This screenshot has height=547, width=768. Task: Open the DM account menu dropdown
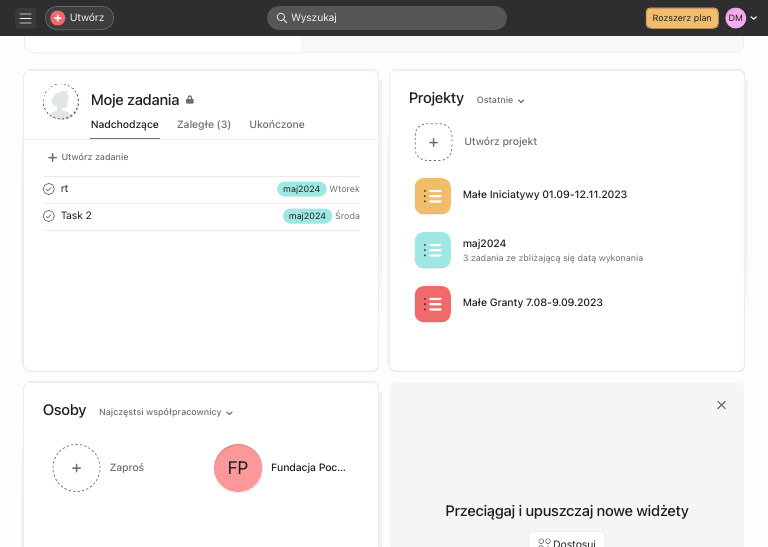(742, 18)
